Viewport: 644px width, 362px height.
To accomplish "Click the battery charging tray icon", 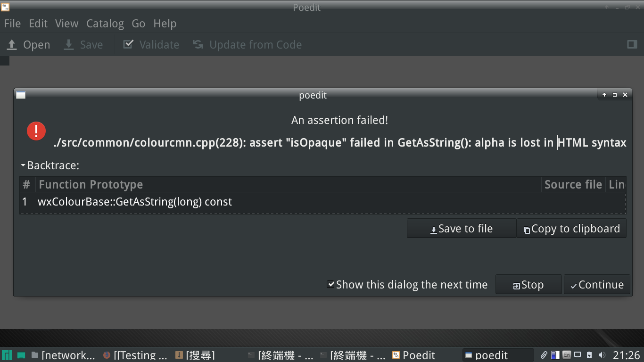I will point(589,355).
